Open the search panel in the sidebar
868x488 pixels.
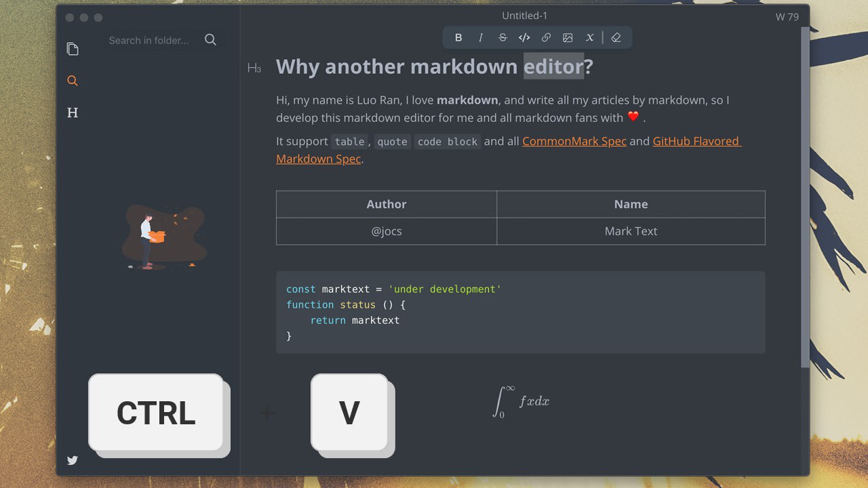click(73, 81)
